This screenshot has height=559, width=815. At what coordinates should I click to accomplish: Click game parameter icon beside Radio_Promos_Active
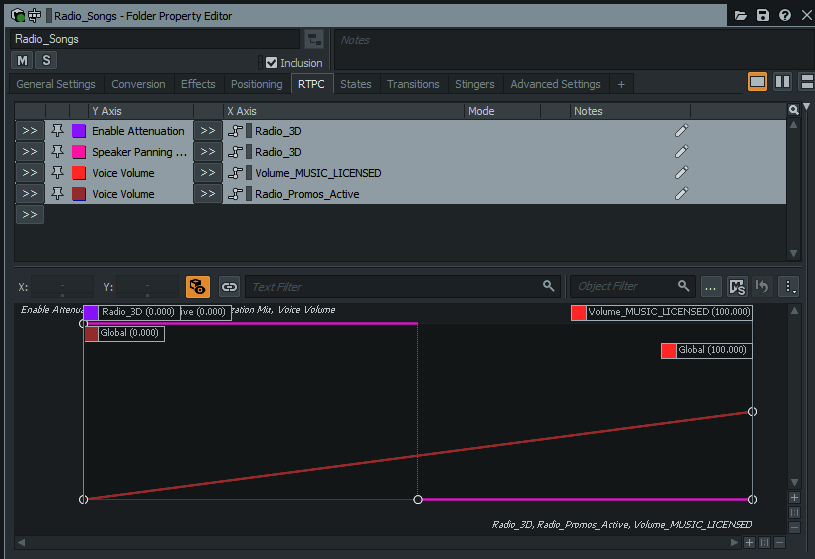pos(235,193)
